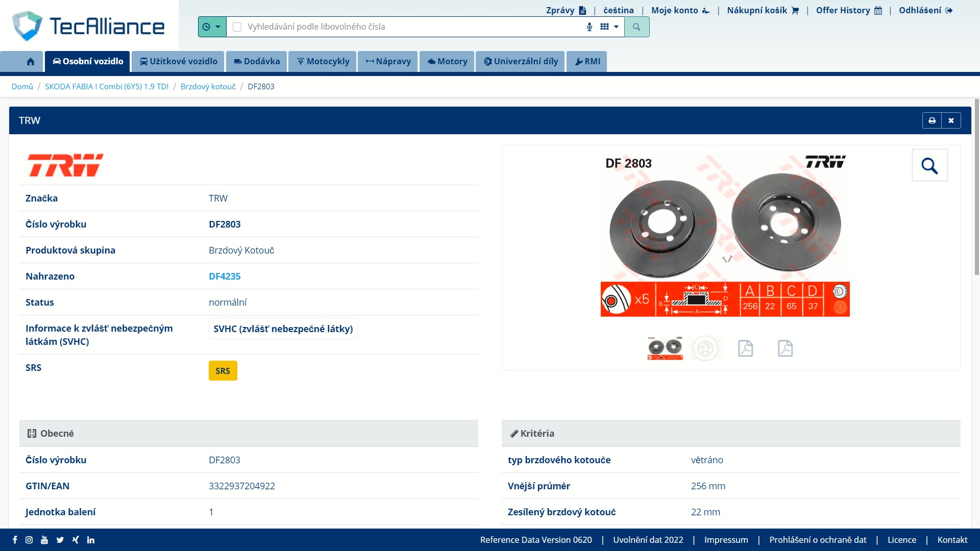Switch to Užitkové vozidlo tab
The width and height of the screenshot is (980, 551).
[x=178, y=61]
